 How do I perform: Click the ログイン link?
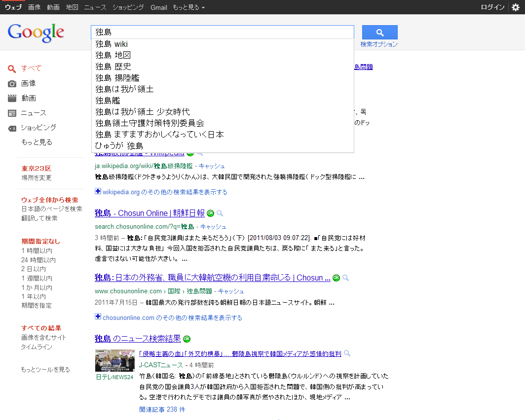click(492, 7)
